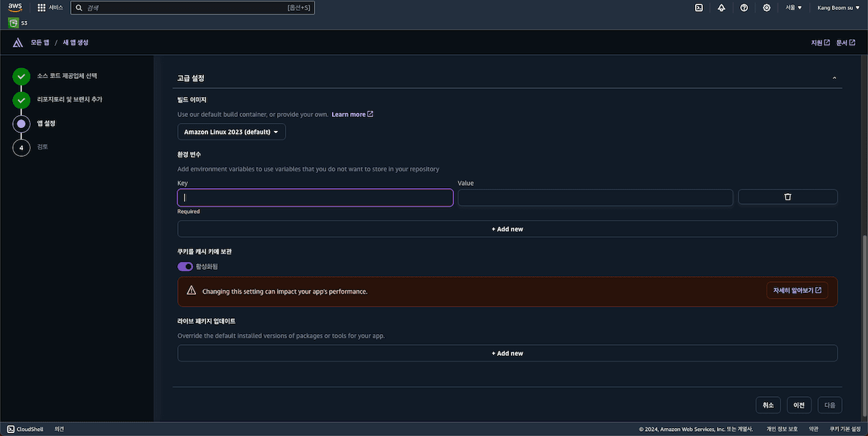
Task: Delete environment variable with trash icon
Action: click(x=787, y=197)
